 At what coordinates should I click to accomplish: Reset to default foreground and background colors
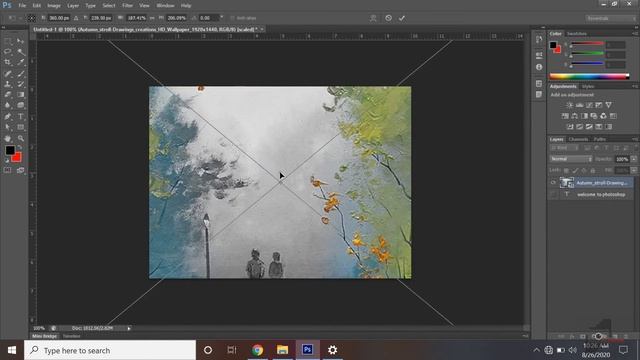7,161
